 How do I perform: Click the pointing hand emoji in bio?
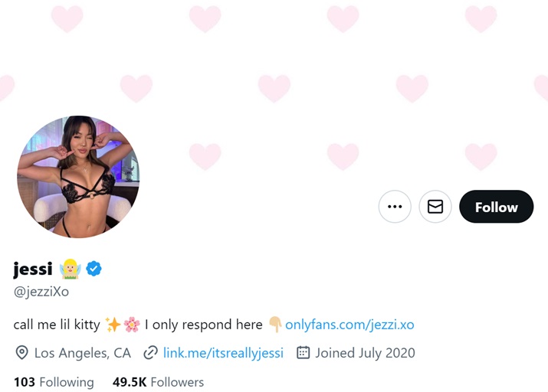275,325
